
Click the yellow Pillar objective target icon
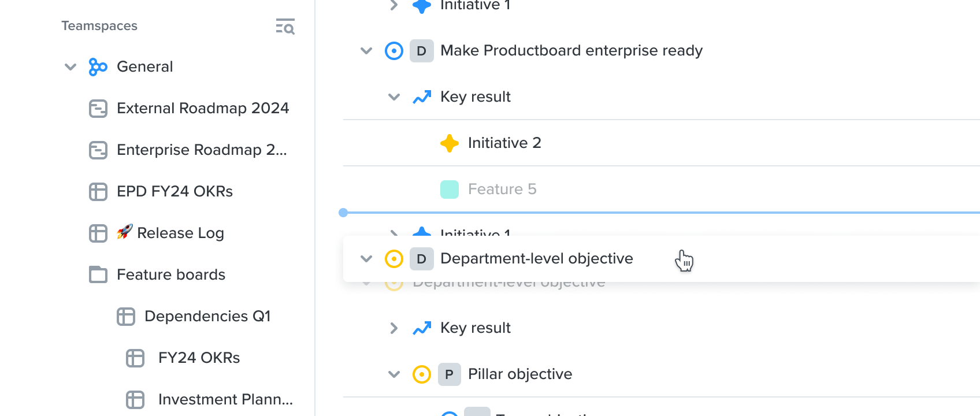[x=422, y=374]
